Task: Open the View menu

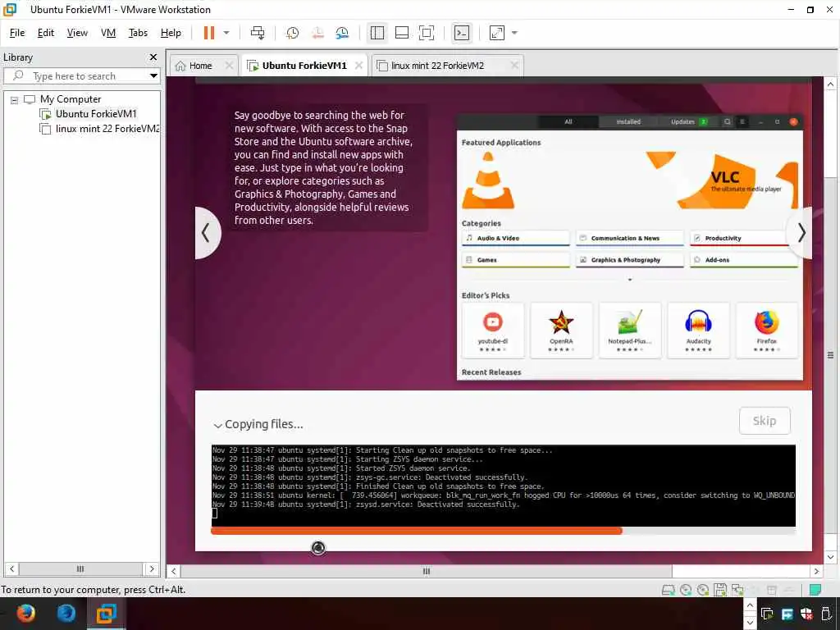Action: pos(77,33)
